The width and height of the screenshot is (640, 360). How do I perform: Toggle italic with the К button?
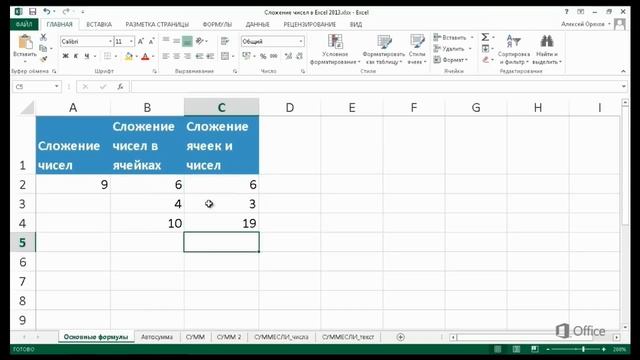[76, 56]
